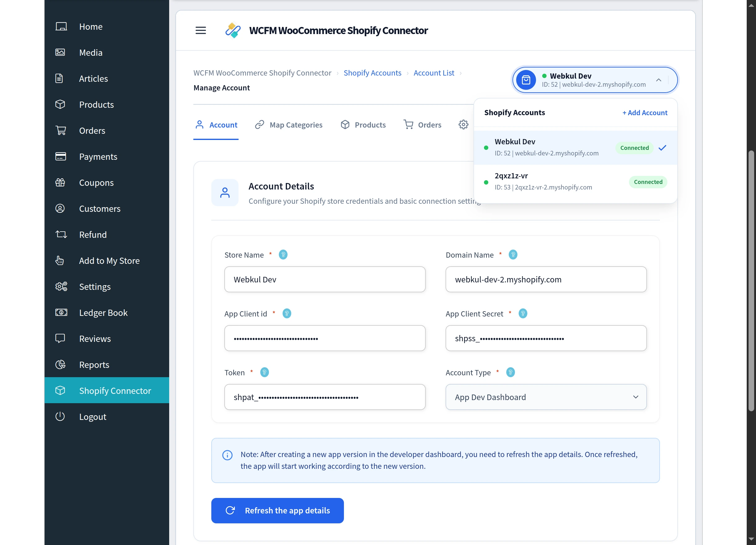Switch to the Account tab

216,125
